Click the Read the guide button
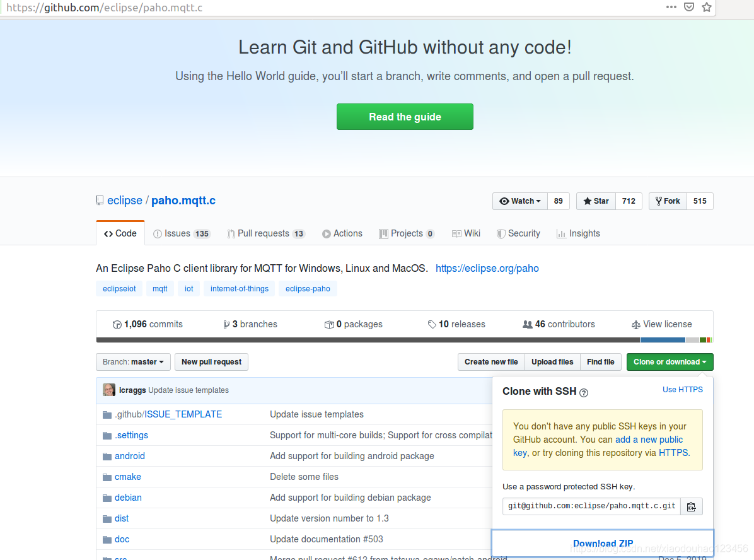 coord(405,117)
